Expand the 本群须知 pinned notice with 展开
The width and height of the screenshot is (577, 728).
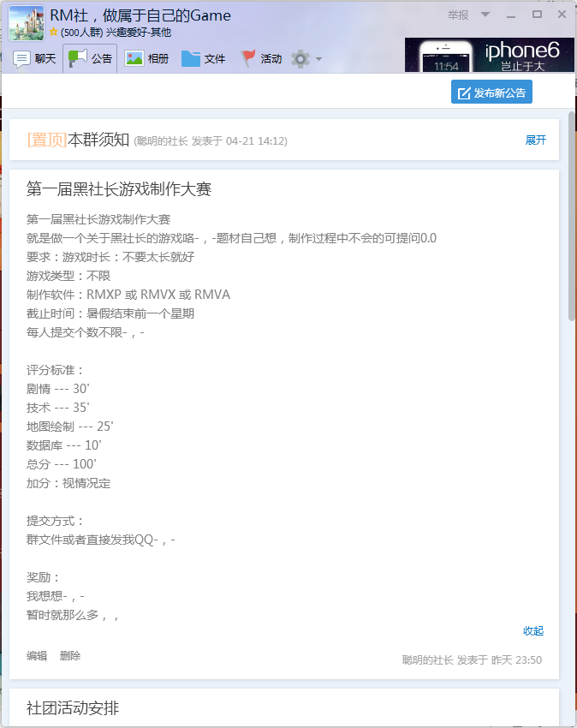click(536, 140)
